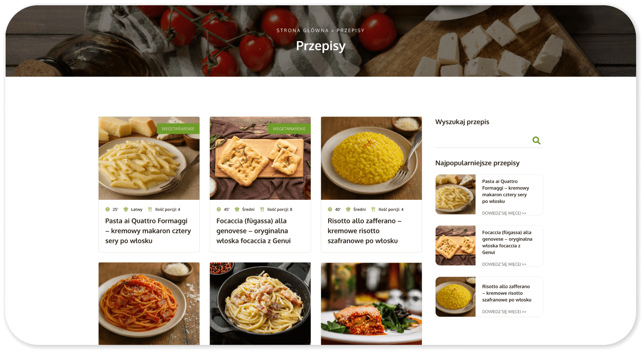The width and height of the screenshot is (644, 353).
Task: Click Dowiedz się więcej under sidebar Pasta ai Quattro
Action: pyautogui.click(x=504, y=213)
